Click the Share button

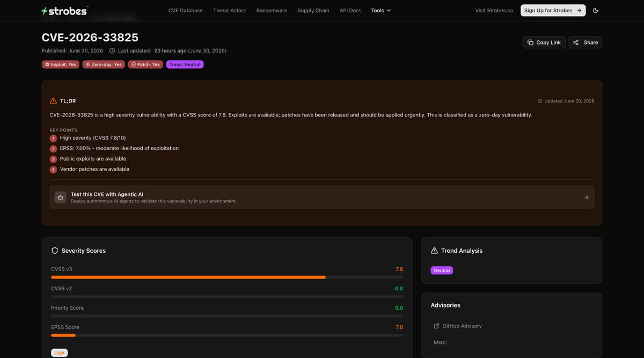pos(586,42)
